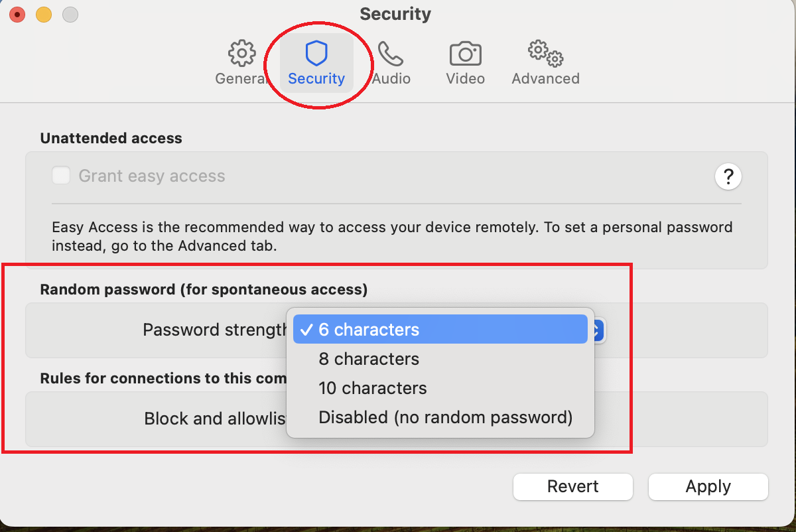Select the Security shield icon
Viewport: 796px width, 532px height.
pyautogui.click(x=316, y=53)
